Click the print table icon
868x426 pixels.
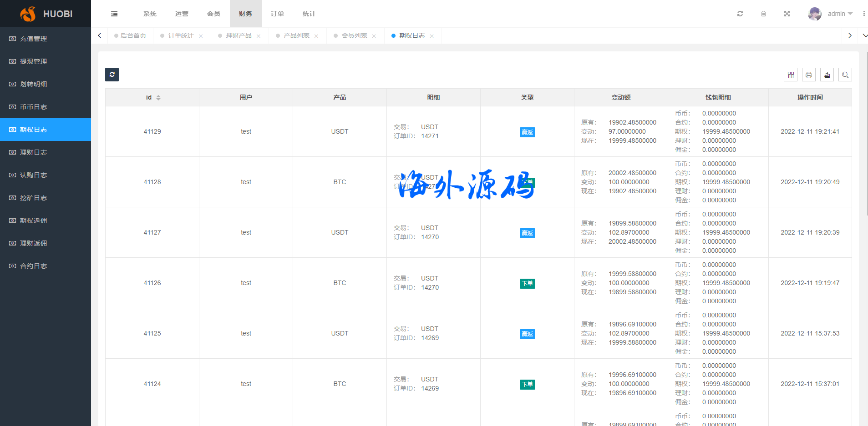point(809,75)
